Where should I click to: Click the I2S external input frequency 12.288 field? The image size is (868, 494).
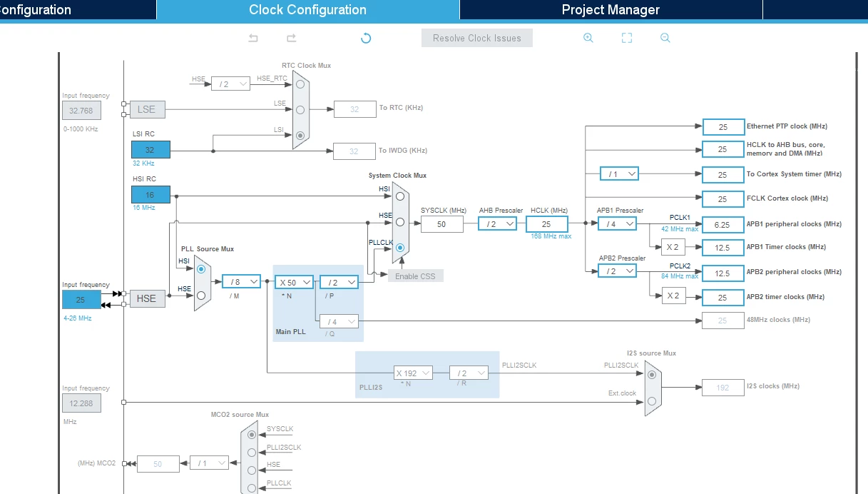coord(81,404)
